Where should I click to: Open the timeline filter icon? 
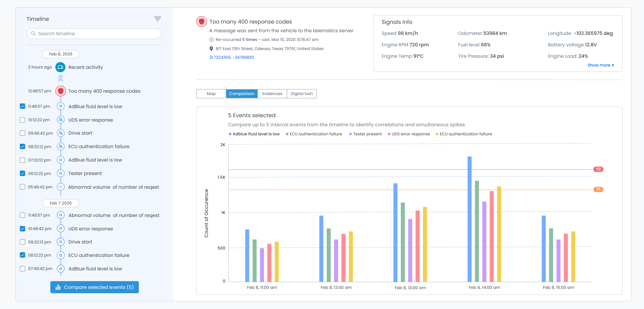click(x=157, y=19)
